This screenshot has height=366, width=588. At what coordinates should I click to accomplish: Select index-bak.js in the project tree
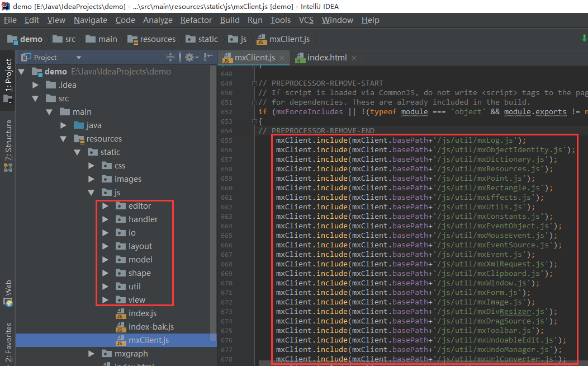click(145, 327)
